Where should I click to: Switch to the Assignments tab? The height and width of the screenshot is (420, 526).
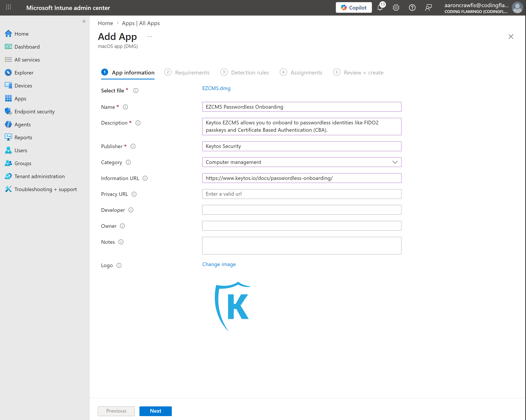pyautogui.click(x=306, y=73)
